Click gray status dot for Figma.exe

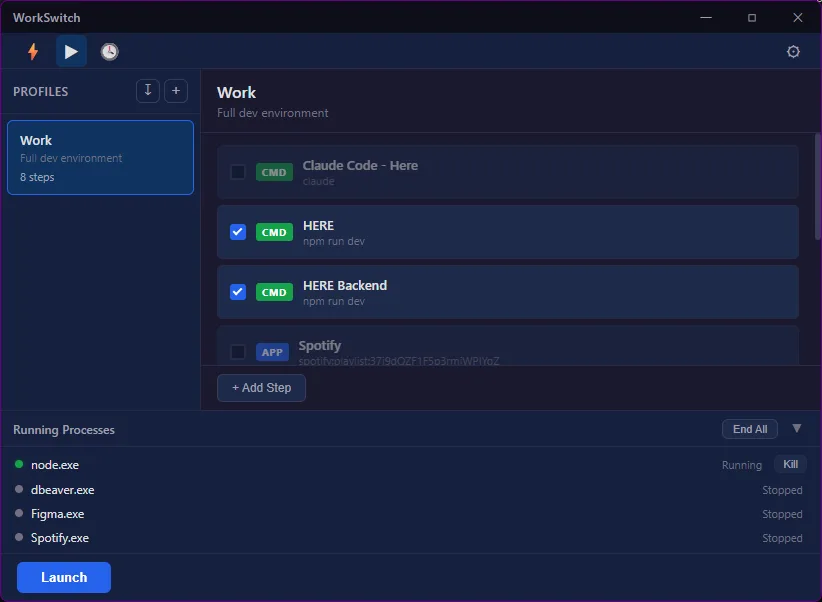19,513
